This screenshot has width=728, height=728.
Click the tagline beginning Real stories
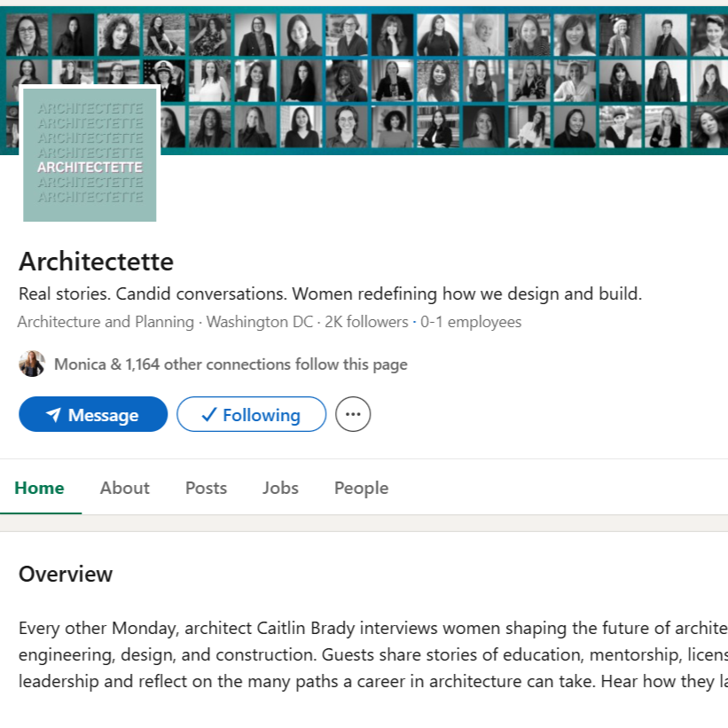pos(330,294)
